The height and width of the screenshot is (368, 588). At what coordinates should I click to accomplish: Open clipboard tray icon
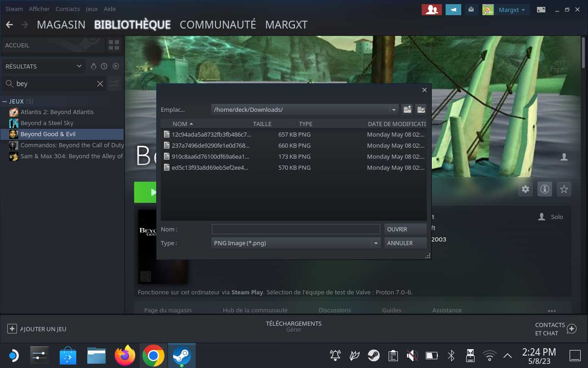(393, 356)
